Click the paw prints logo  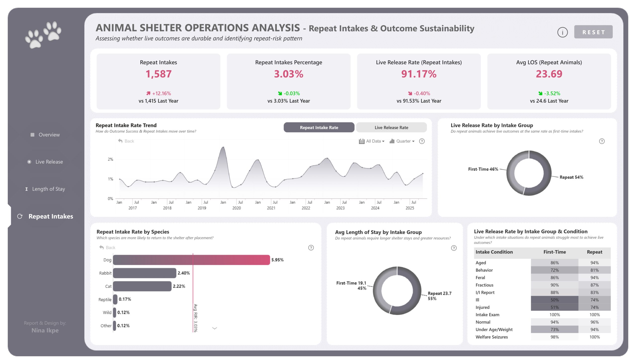(43, 35)
